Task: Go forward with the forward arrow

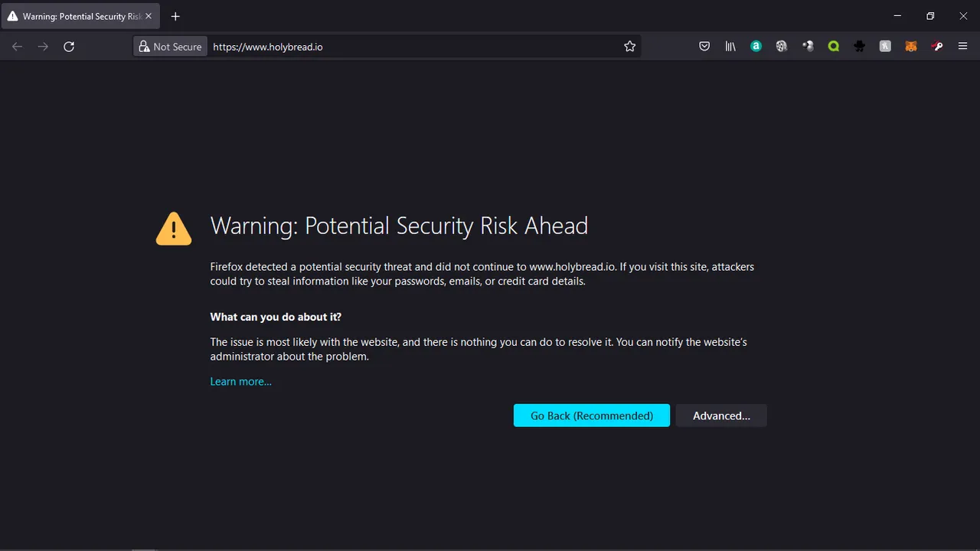Action: click(43, 47)
